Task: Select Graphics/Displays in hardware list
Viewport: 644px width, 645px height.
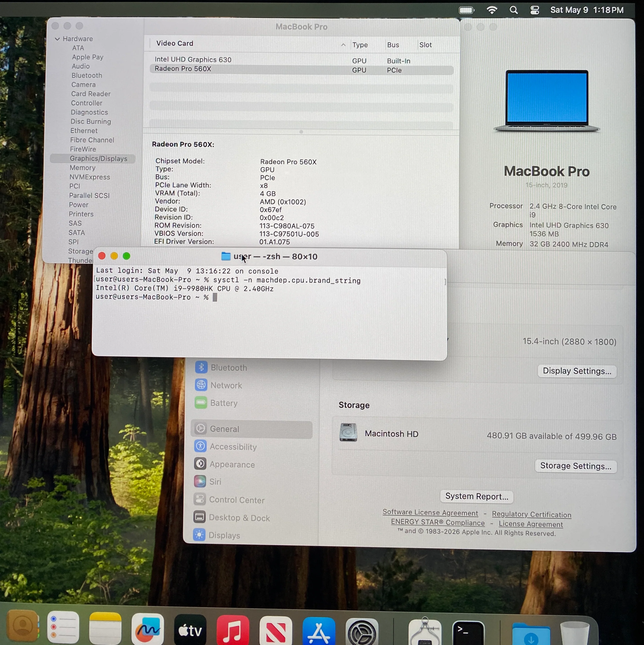Action: coord(93,159)
